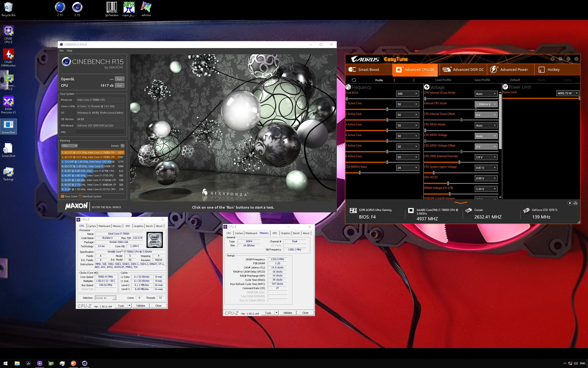Open the Cinebench Ranking CPU dropdown
This screenshot has width=588, height=368.
pyautogui.click(x=69, y=146)
